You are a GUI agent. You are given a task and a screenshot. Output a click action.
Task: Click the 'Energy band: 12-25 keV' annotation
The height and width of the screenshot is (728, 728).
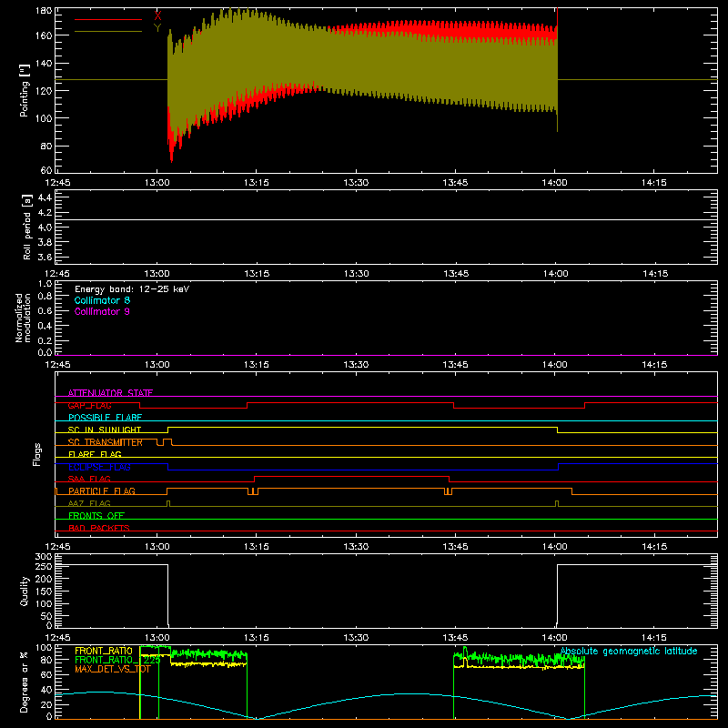pyautogui.click(x=132, y=289)
